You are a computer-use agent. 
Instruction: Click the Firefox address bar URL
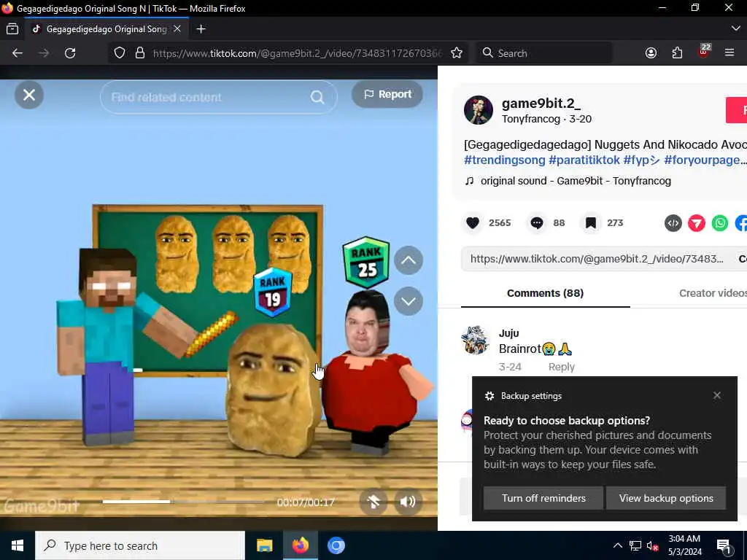click(x=298, y=53)
